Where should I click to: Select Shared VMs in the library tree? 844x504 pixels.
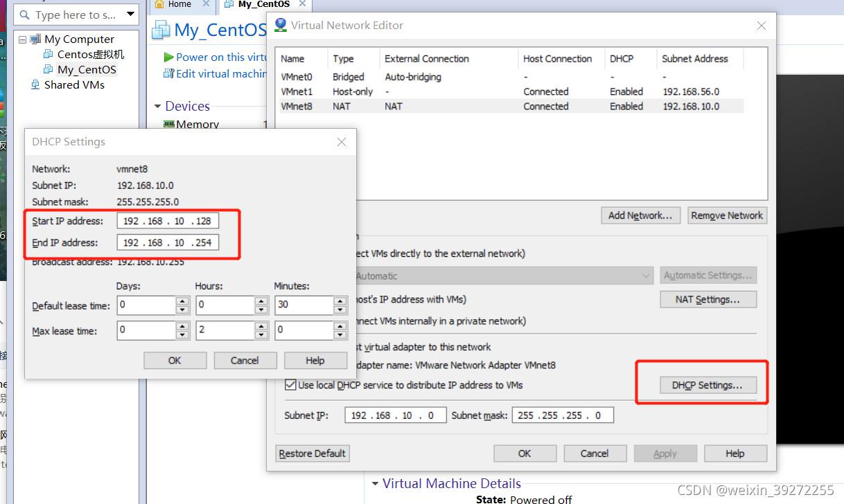[x=74, y=84]
